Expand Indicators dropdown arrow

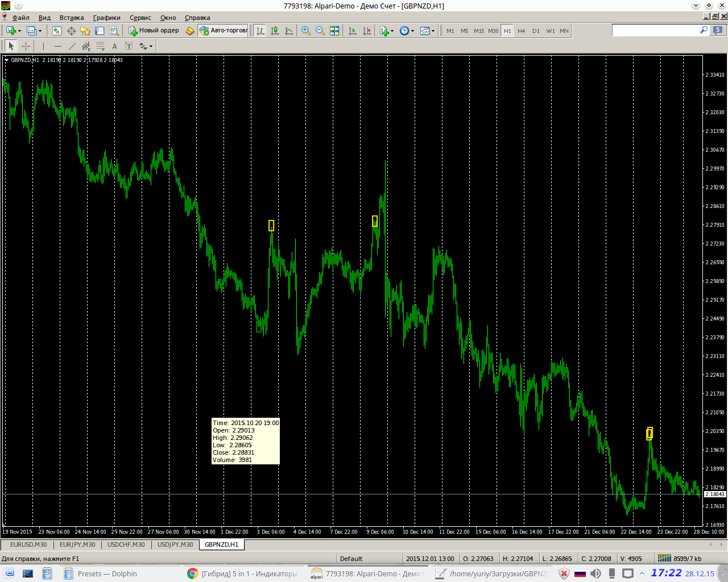(392, 31)
